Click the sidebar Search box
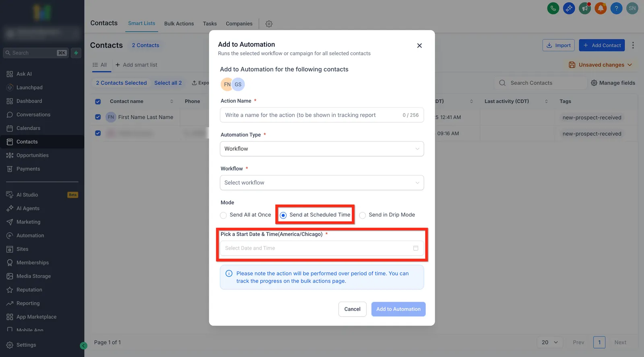The image size is (644, 357). point(35,53)
